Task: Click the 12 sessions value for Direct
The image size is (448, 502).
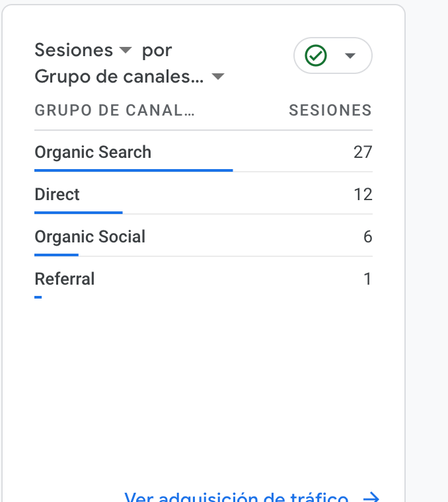Action: 363,195
